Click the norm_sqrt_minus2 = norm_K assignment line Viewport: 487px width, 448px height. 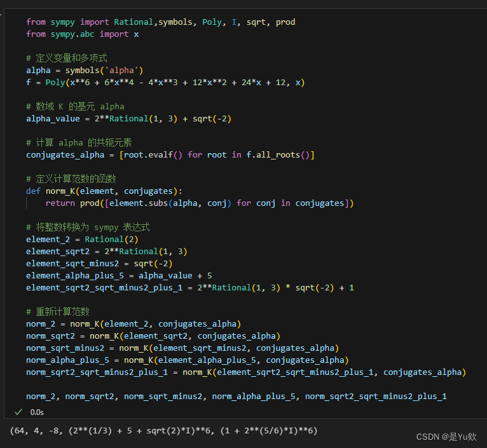[x=182, y=348]
